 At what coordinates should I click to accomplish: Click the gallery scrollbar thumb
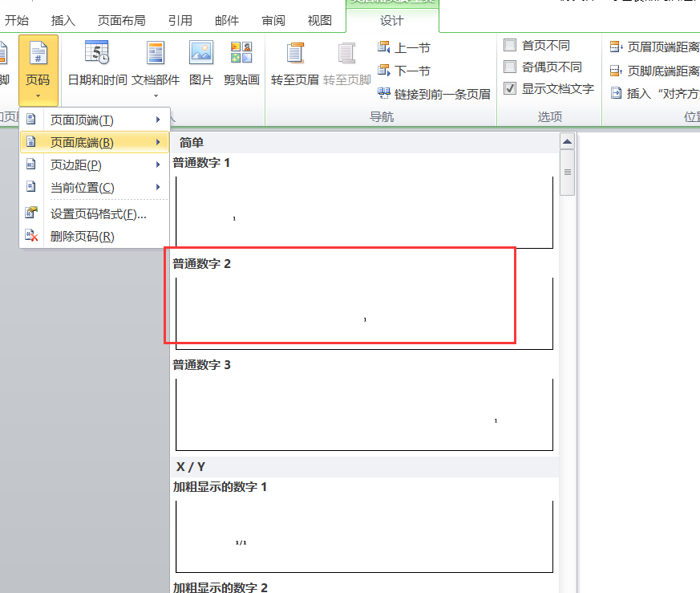coord(567,173)
